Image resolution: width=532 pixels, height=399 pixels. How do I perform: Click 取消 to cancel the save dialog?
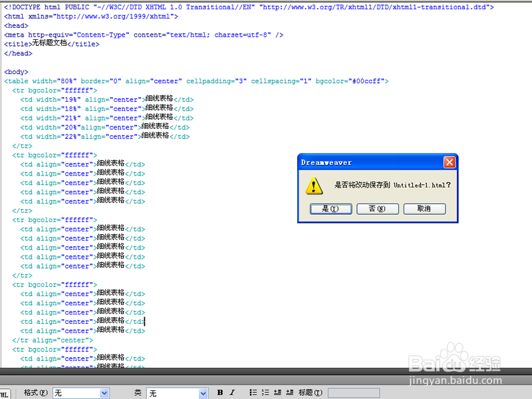[424, 209]
